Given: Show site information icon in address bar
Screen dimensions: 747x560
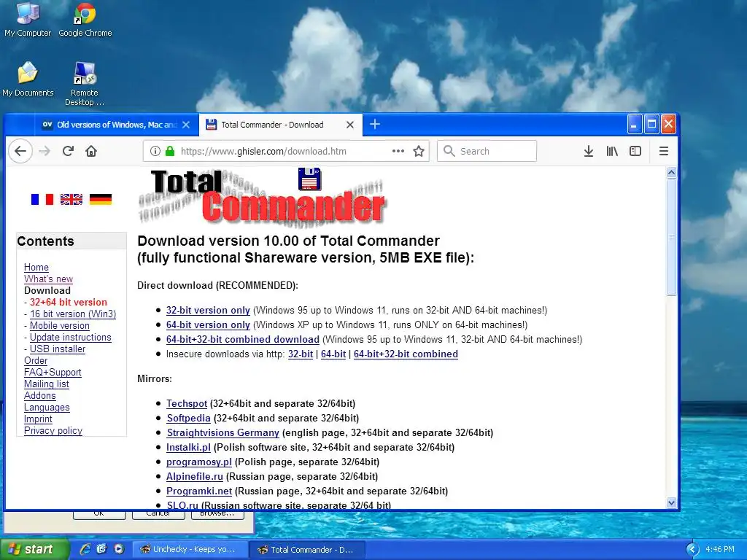Looking at the screenshot, I should pyautogui.click(x=155, y=152).
